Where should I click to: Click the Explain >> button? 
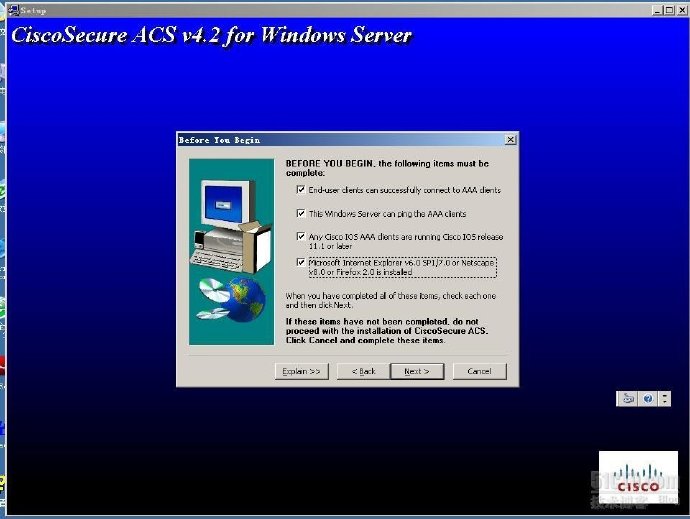(x=302, y=371)
